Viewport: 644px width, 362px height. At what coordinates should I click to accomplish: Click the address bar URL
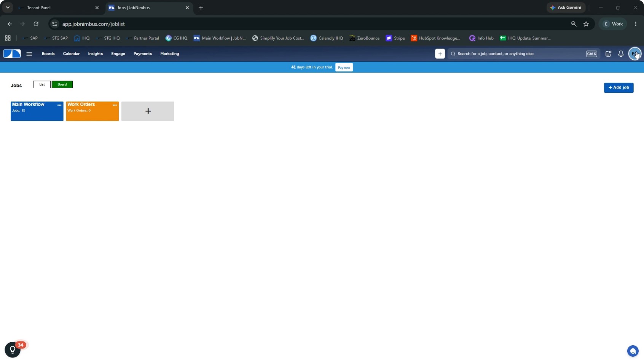(x=93, y=24)
